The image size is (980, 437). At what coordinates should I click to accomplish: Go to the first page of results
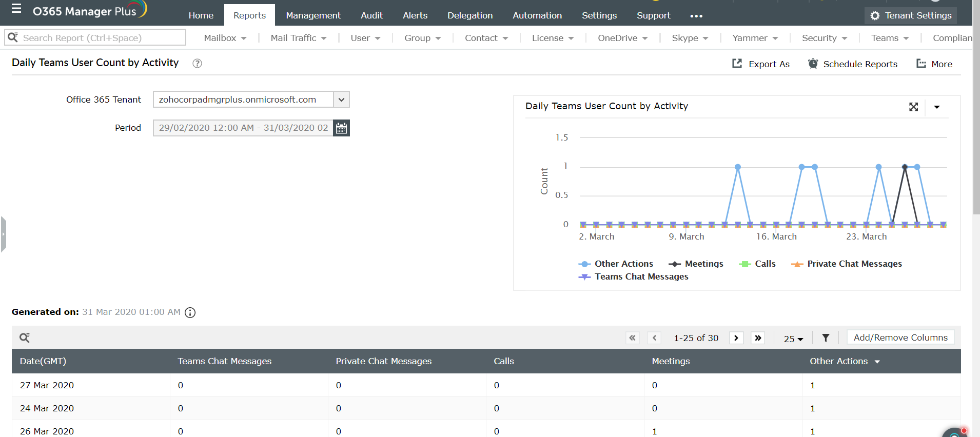[633, 337]
